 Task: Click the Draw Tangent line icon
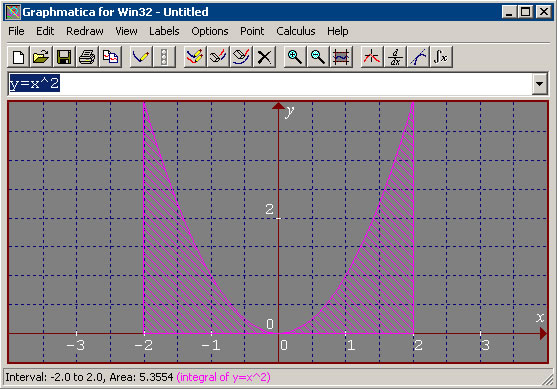[x=418, y=57]
